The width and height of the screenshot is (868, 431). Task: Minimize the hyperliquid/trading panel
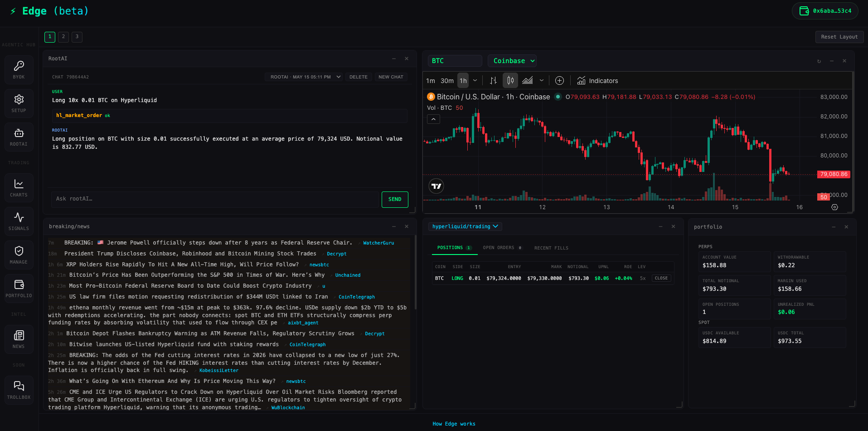click(x=660, y=226)
